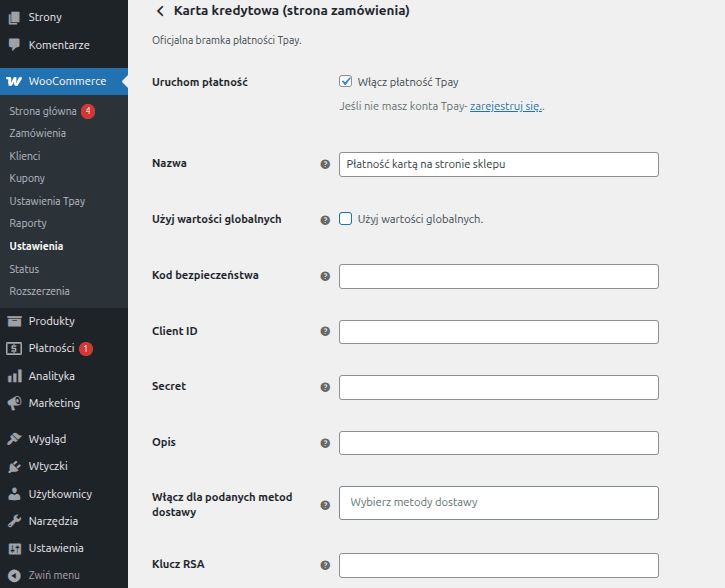Click the back arrow beside Karta kredytowa
This screenshot has width=725, height=588.
coord(159,11)
